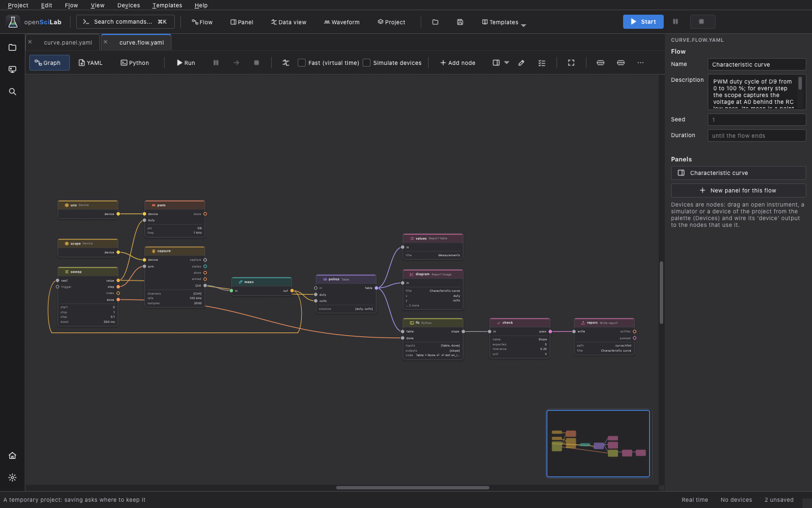The height and width of the screenshot is (508, 812).
Task: Step the flow with the arrow icon
Action: 236,63
